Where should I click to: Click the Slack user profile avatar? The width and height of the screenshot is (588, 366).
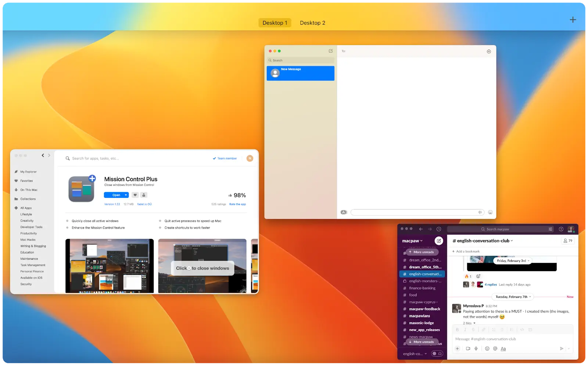point(571,229)
